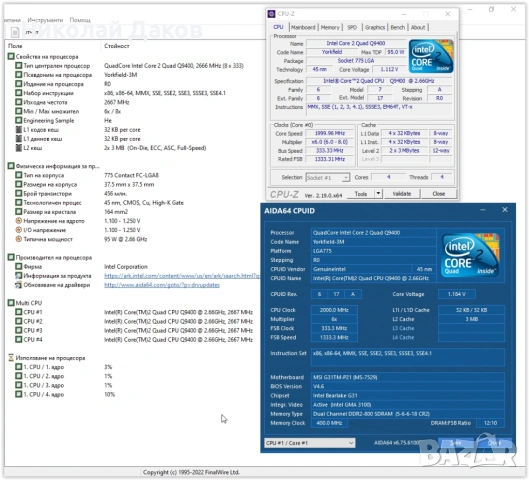Click the Intel Core 2 logo in AIDA64 CPUID
Viewport: 529px width, 480px height.
pos(471,255)
